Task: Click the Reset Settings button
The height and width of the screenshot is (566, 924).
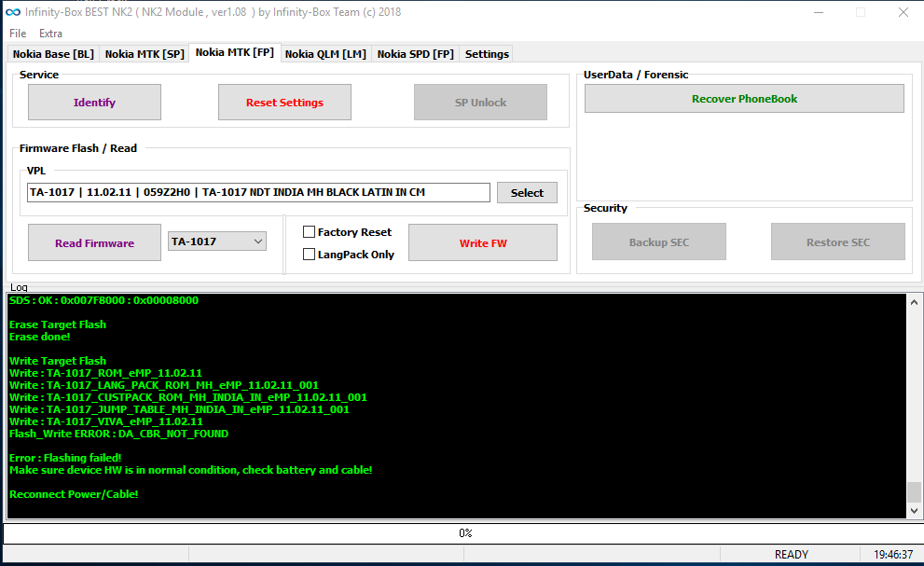Action: pyautogui.click(x=284, y=102)
